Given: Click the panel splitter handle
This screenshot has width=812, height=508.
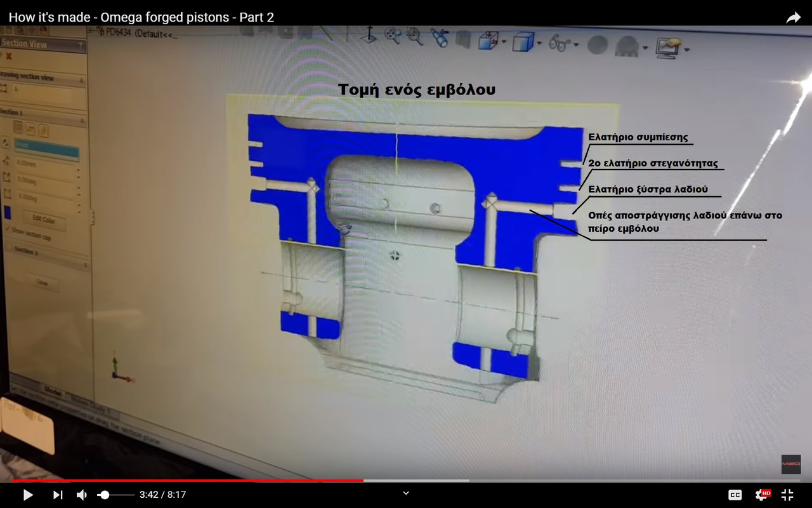Looking at the screenshot, I should [93, 218].
